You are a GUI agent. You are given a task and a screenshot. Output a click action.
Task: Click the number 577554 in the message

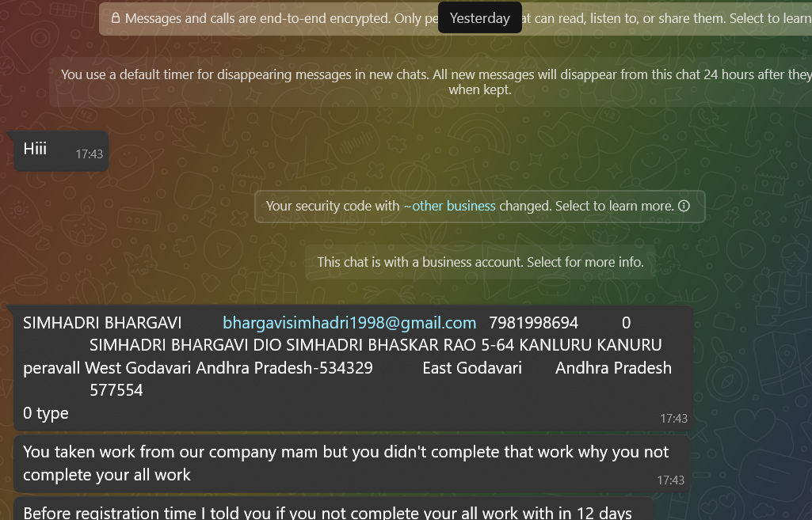116,390
